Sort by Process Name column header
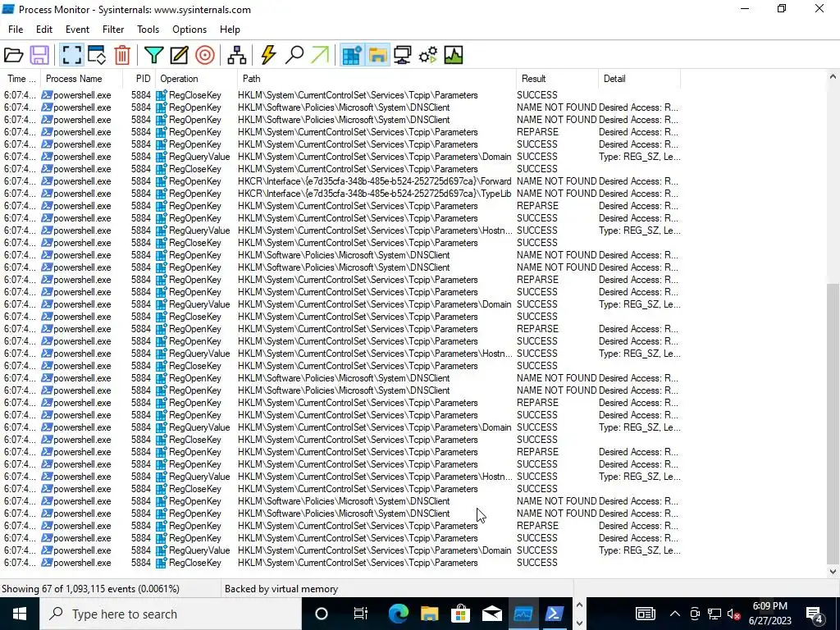The image size is (840, 630). tap(81, 78)
